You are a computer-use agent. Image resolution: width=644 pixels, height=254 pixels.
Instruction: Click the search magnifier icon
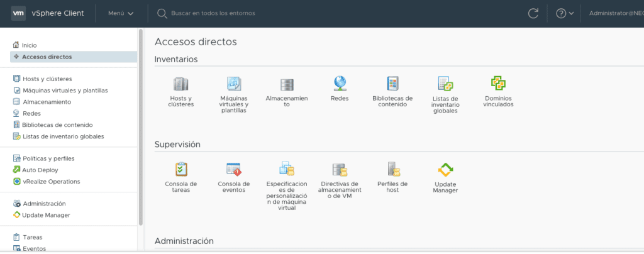[162, 14]
